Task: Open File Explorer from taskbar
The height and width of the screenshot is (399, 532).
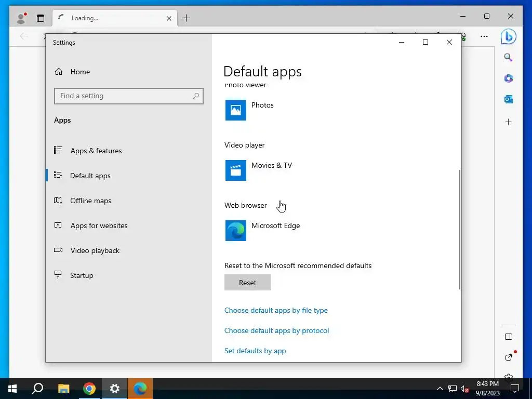Action: 63,389
